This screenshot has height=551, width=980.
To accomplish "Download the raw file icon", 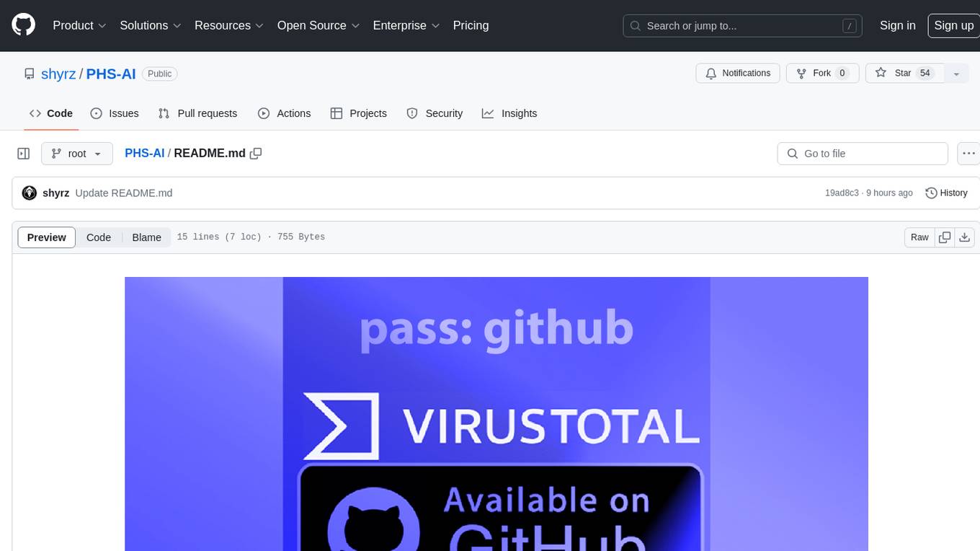I will (965, 237).
